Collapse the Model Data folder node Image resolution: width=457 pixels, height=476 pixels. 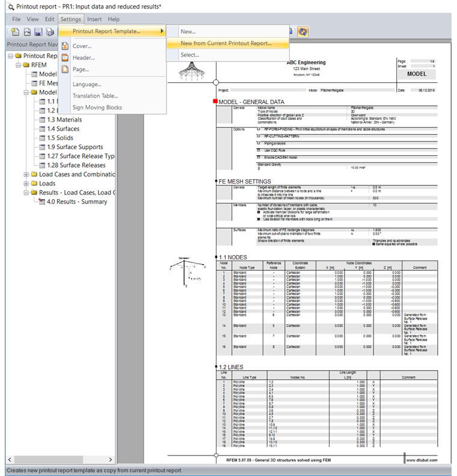click(x=26, y=92)
